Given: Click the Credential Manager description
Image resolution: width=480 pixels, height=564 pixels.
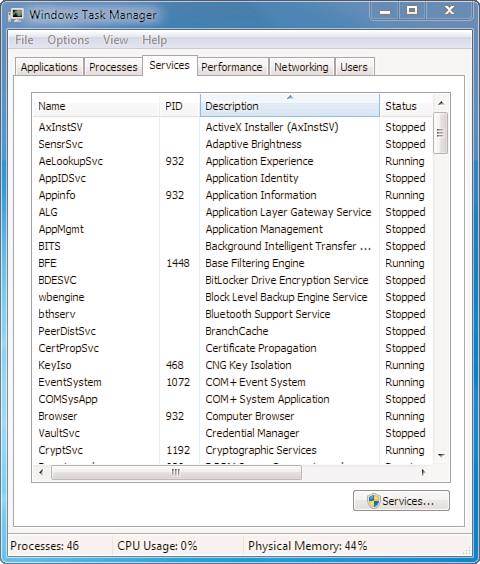Looking at the screenshot, I should [252, 433].
